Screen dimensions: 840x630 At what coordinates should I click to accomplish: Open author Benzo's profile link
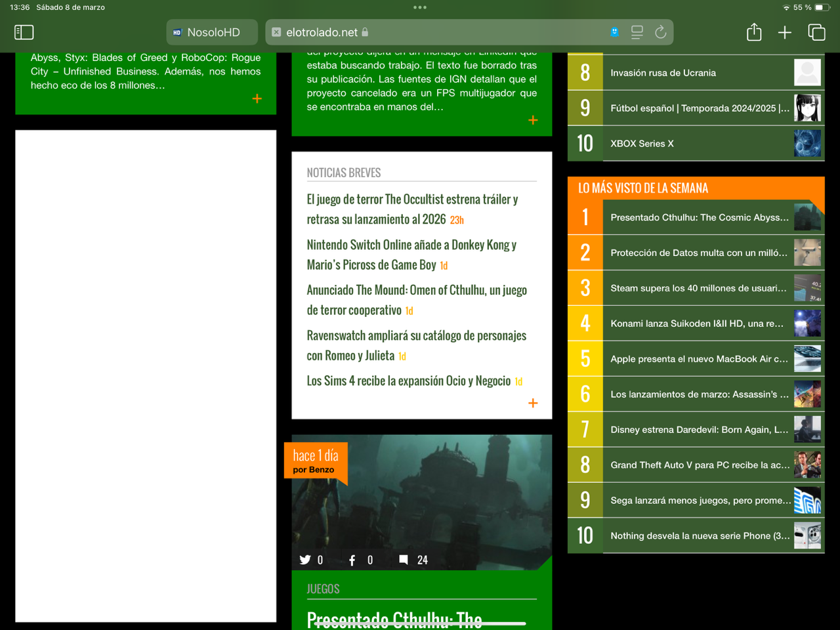pyautogui.click(x=322, y=470)
